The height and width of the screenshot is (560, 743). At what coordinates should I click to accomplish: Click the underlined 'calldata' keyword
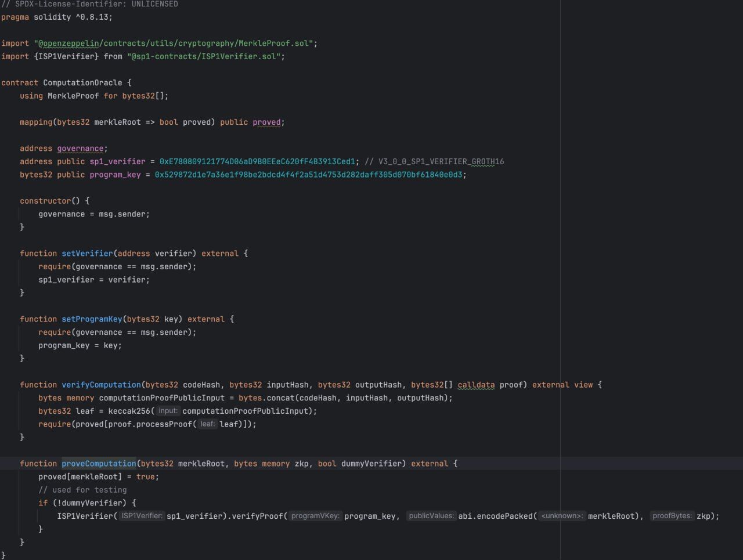[476, 385]
